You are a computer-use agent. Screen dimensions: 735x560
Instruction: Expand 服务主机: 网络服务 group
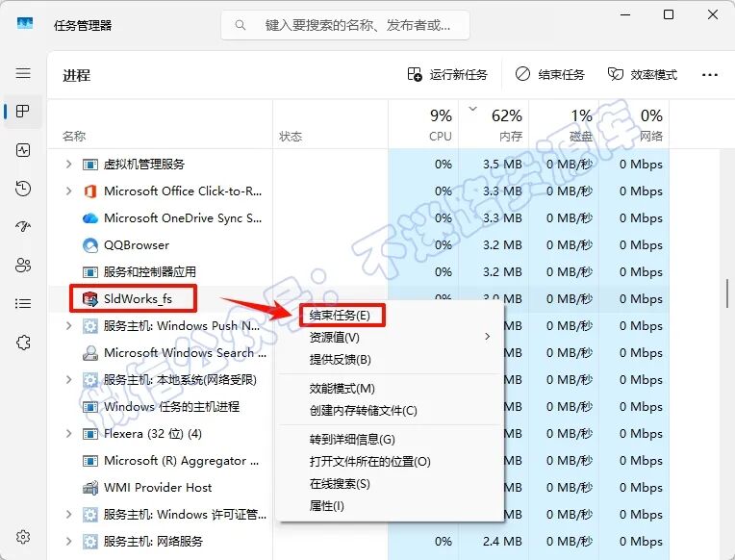click(x=69, y=542)
